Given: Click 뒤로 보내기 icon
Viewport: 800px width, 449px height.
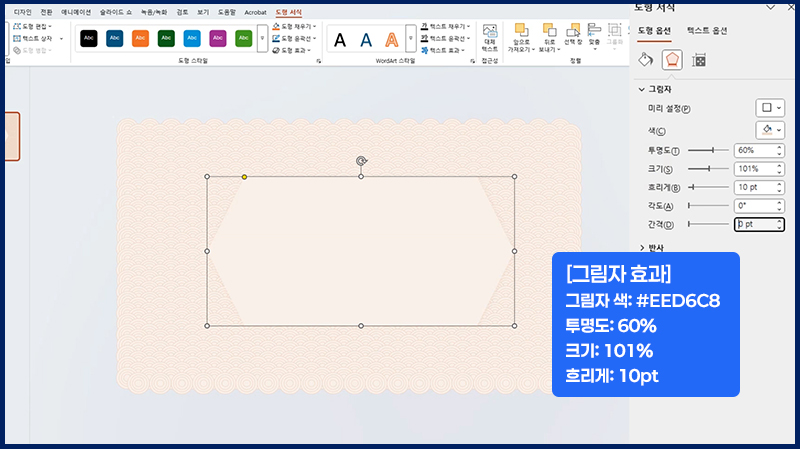Looking at the screenshot, I should tap(549, 30).
